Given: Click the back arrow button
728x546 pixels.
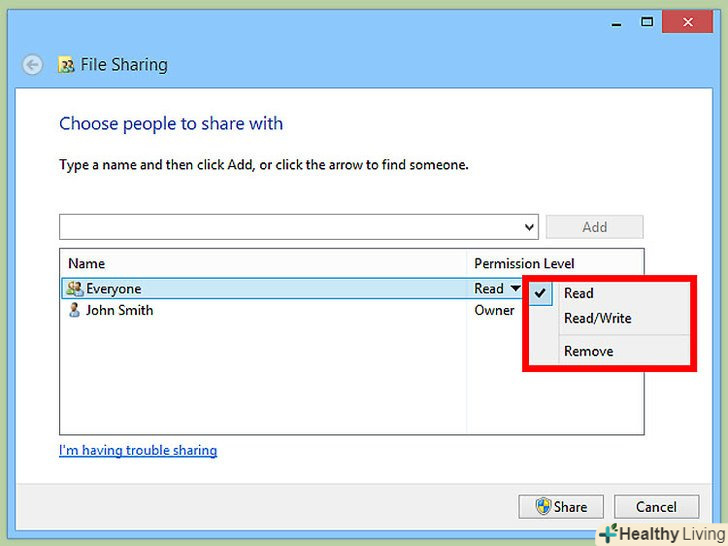Looking at the screenshot, I should point(32,65).
